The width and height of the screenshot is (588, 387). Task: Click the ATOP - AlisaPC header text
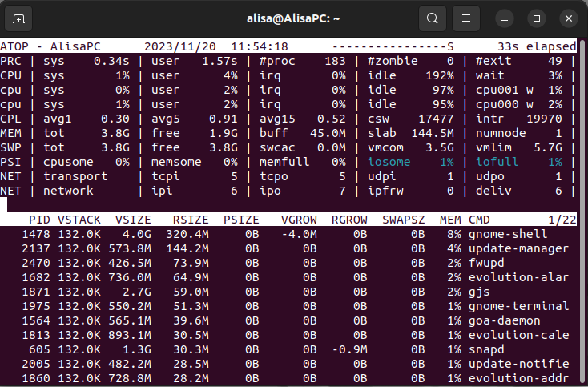click(50, 46)
